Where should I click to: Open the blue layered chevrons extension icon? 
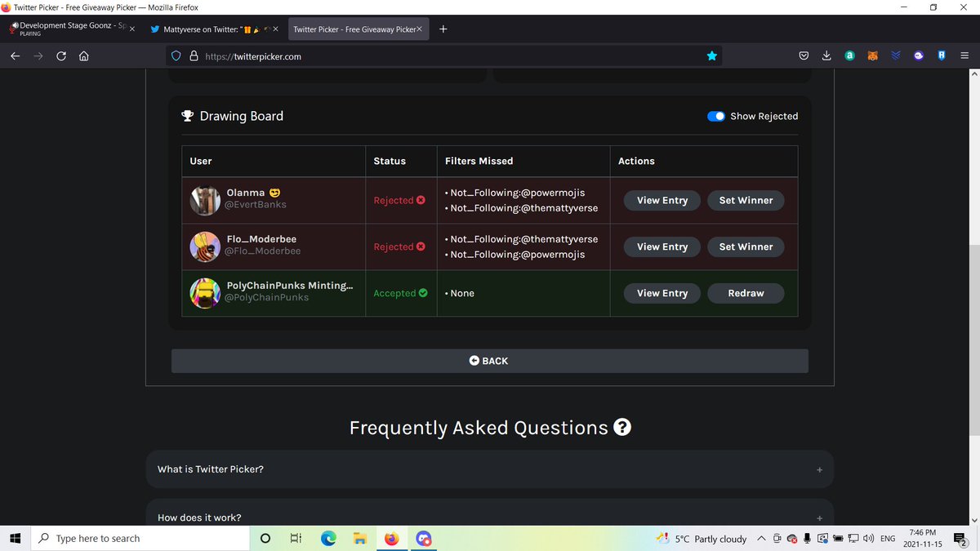[895, 56]
